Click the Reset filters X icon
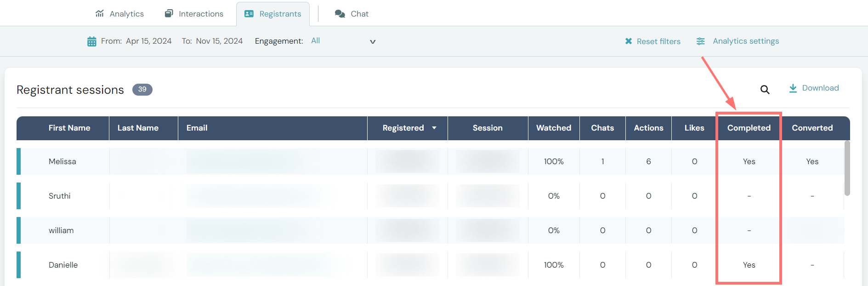 click(629, 41)
